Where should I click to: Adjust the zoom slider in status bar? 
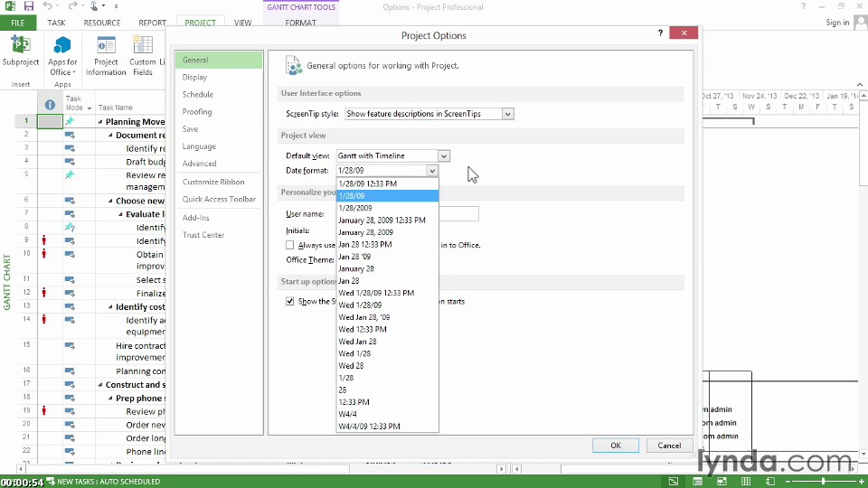823,482
